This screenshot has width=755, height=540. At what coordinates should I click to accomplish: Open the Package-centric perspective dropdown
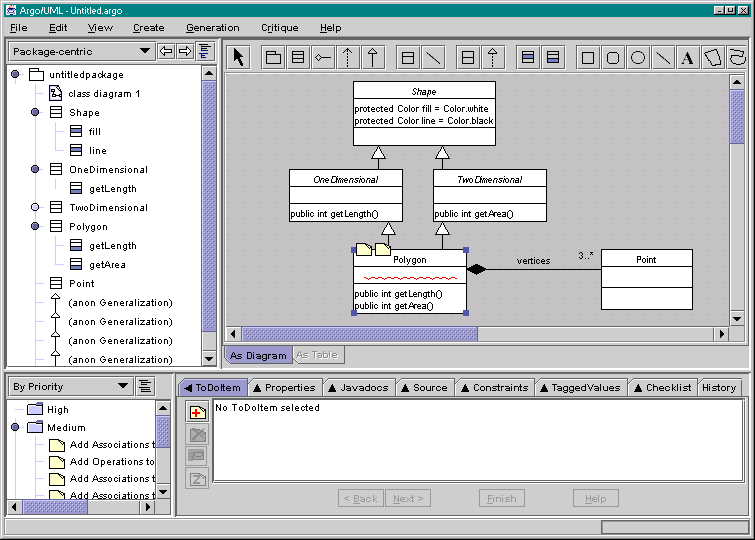(x=143, y=51)
